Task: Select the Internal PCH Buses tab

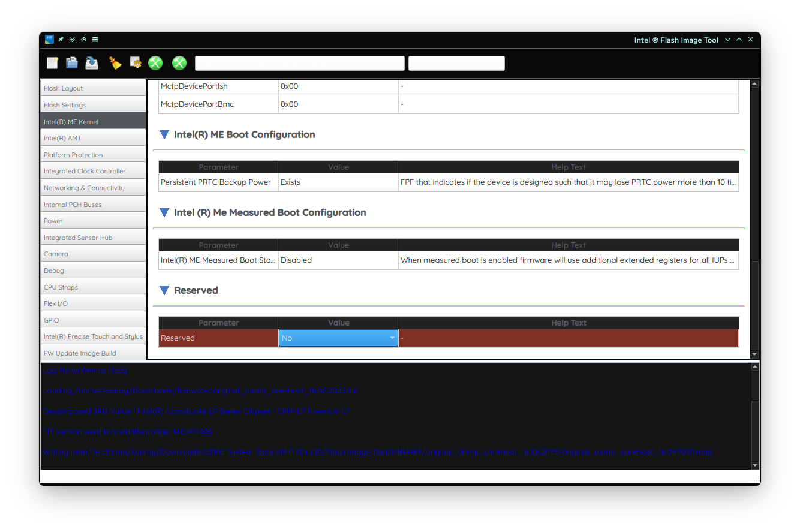Action: [93, 205]
